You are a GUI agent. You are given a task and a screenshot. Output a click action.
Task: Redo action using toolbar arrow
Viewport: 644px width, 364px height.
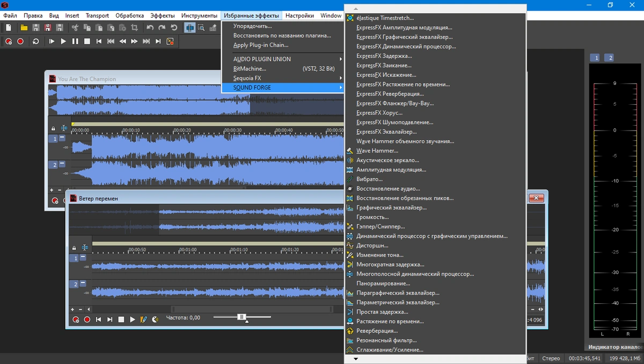(x=162, y=27)
